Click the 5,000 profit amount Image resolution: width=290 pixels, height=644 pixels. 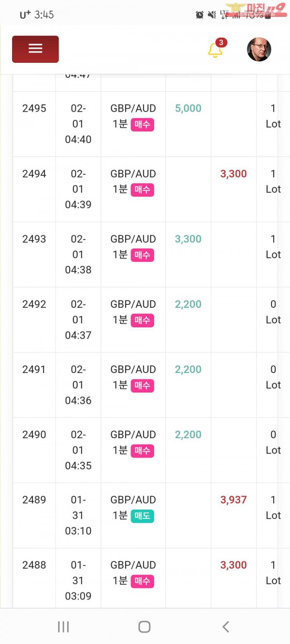(x=188, y=109)
